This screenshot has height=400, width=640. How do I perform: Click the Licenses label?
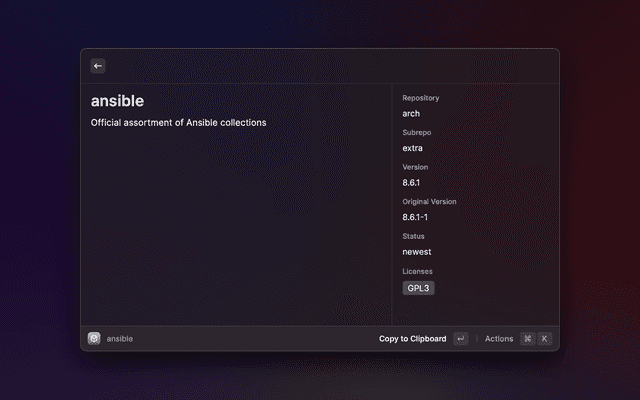417,271
